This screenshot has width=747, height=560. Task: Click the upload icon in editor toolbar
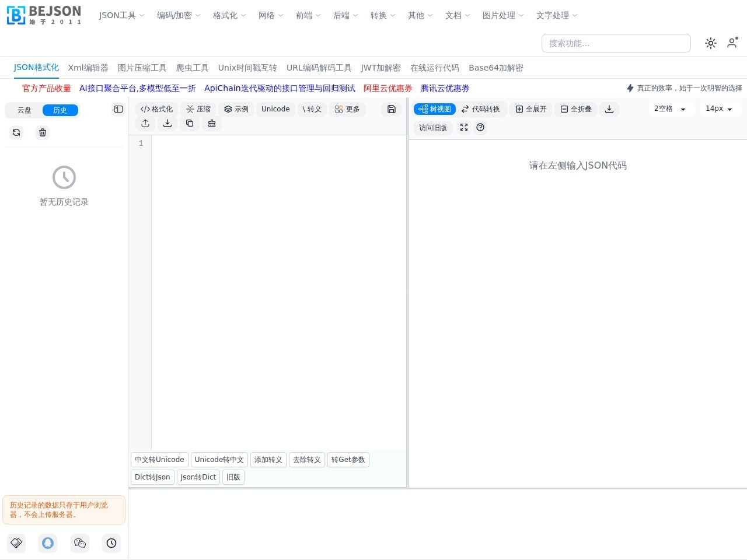tap(145, 123)
